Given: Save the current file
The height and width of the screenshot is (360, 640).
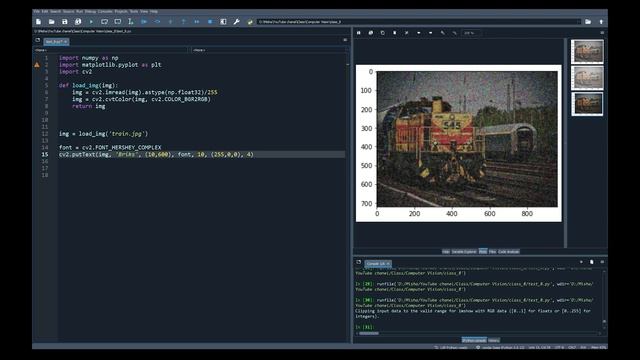Looking at the screenshot, I should coord(64,22).
